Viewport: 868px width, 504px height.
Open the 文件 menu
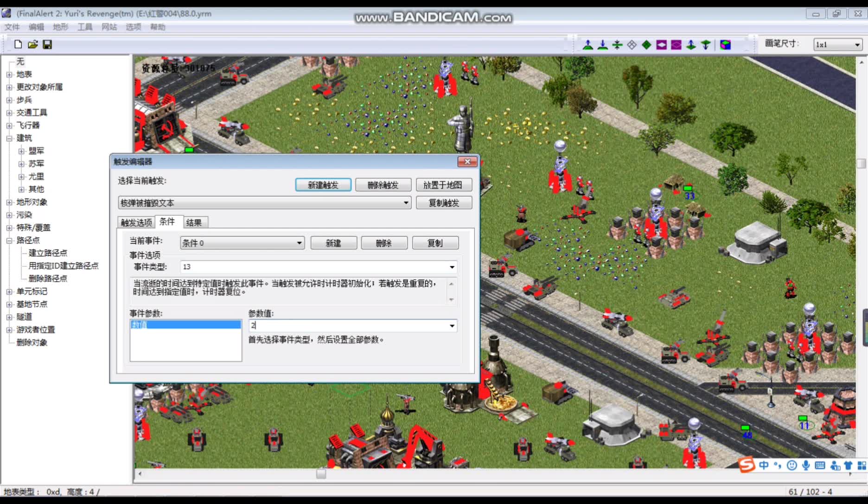[x=12, y=27]
